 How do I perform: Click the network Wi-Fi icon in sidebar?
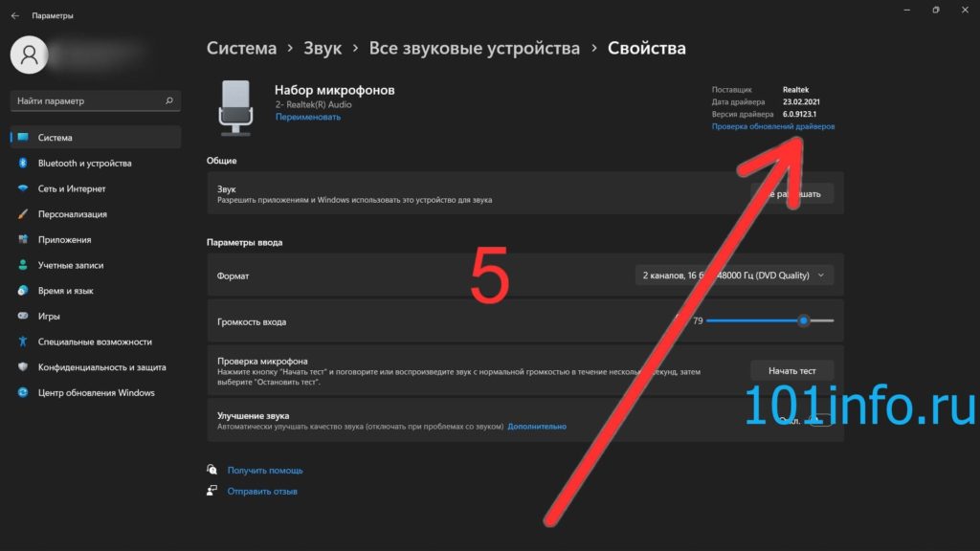(x=23, y=188)
